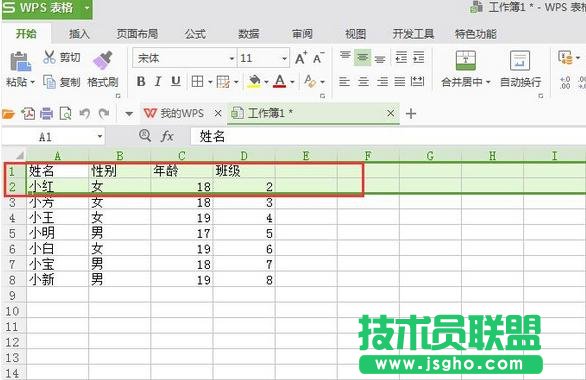
Task: Click the open folder icon
Action: click(8, 113)
